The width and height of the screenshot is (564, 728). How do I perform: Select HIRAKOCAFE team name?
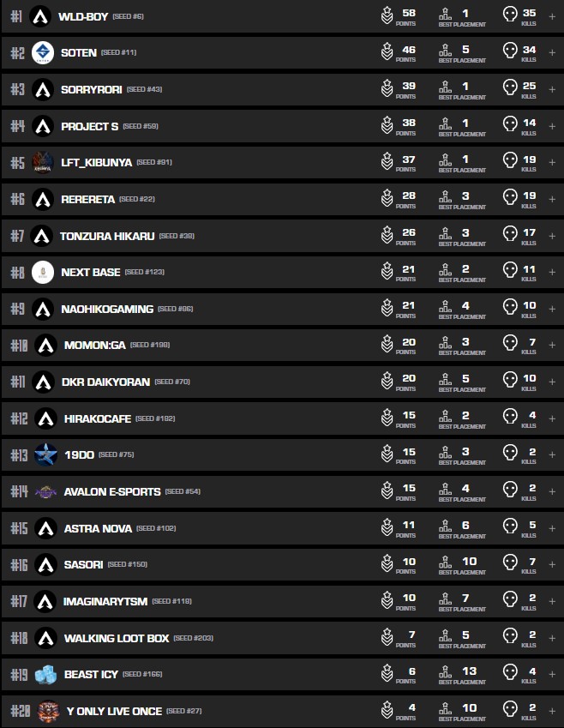96,418
